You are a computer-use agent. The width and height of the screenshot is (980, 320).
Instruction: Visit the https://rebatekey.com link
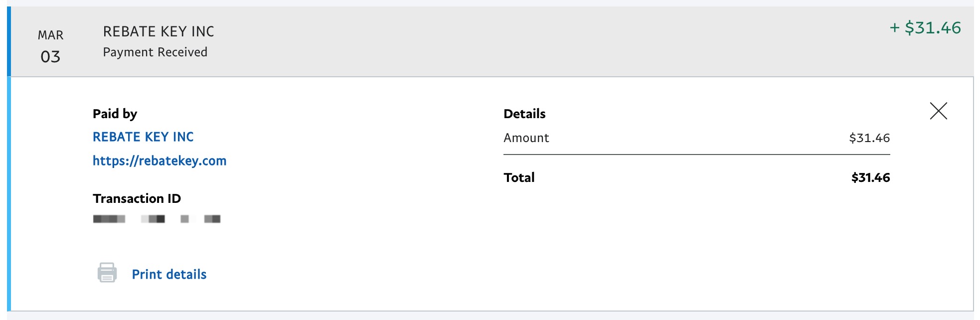coord(160,161)
